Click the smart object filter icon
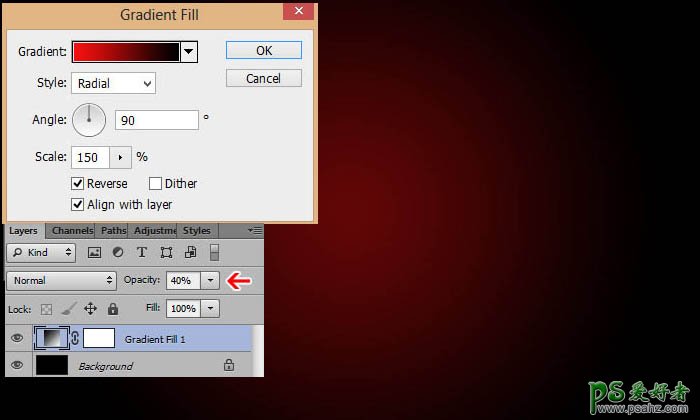Image resolution: width=700 pixels, height=420 pixels. click(189, 253)
